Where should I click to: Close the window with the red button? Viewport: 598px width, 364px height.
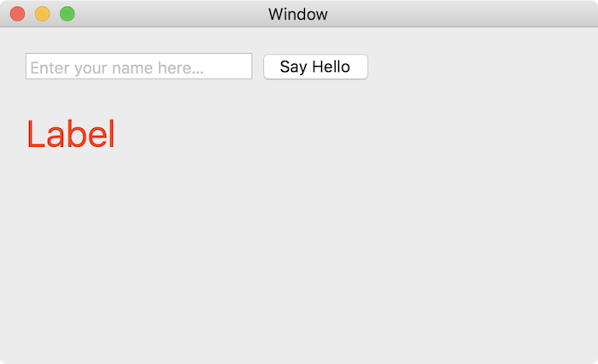tap(17, 14)
